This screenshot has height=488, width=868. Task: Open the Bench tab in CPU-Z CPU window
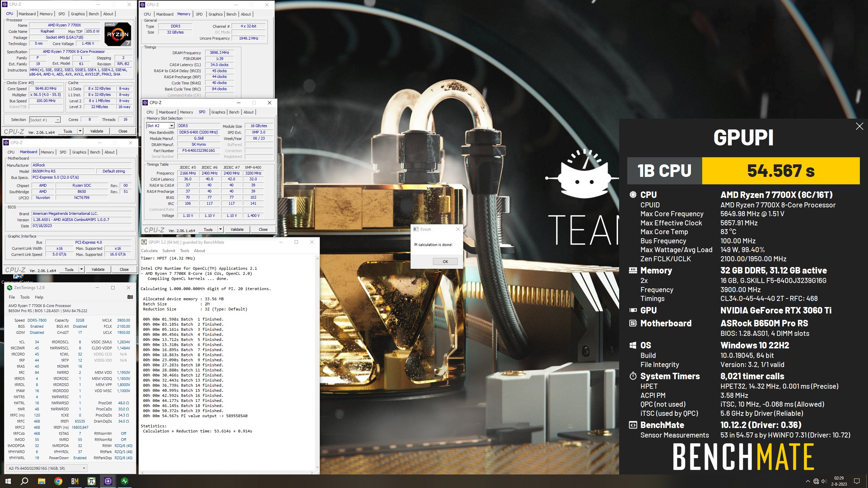tap(94, 14)
